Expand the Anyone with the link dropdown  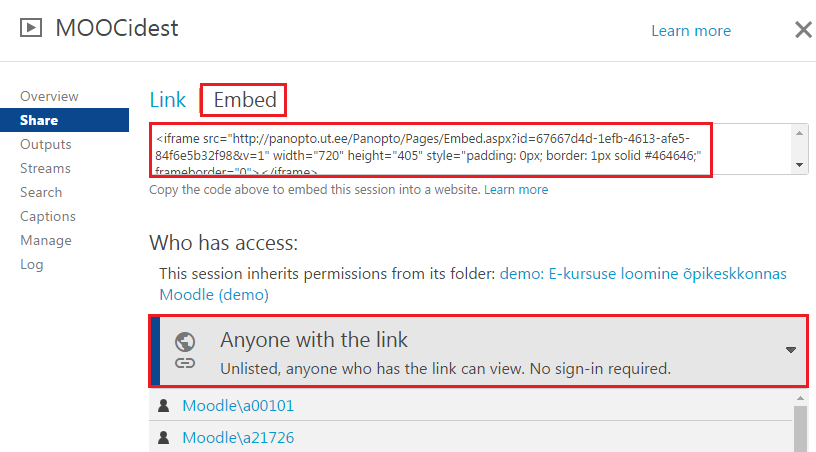790,350
